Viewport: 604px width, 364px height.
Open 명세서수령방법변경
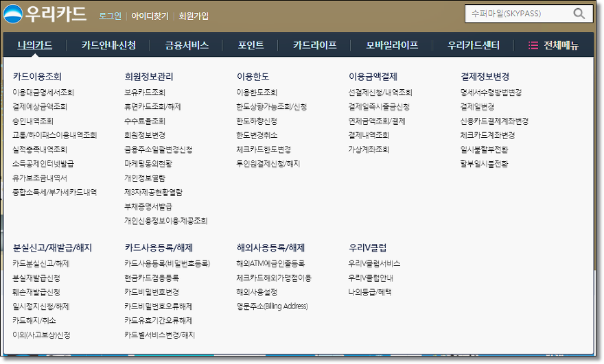[491, 93]
